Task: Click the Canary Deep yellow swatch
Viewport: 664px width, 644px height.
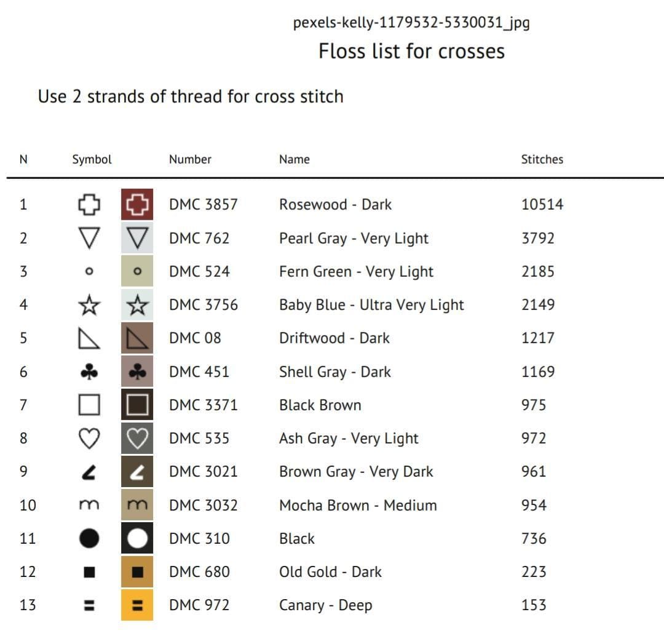Action: tap(137, 605)
